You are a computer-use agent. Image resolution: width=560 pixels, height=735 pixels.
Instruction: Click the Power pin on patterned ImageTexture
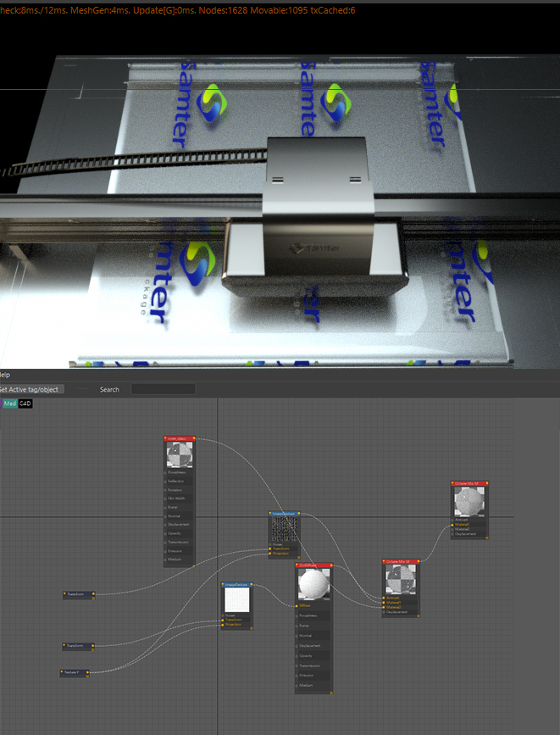(270, 545)
